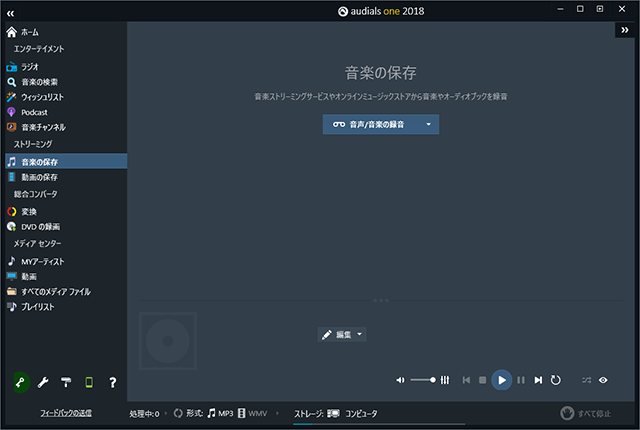This screenshot has width=640, height=430.
Task: Open the equalizer icon
Action: (x=445, y=380)
